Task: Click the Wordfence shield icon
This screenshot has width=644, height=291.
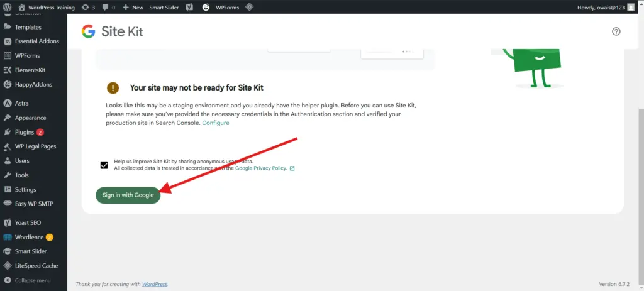Action: (x=7, y=237)
